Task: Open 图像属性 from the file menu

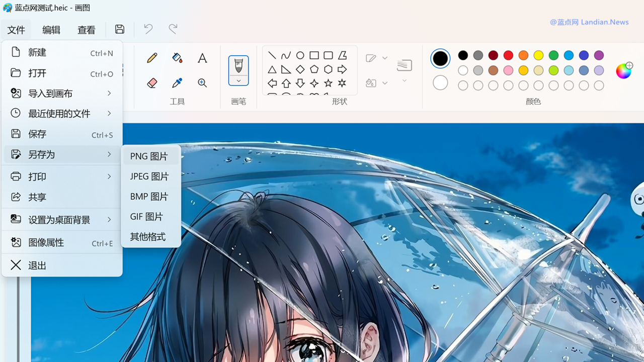Action: tap(62, 243)
